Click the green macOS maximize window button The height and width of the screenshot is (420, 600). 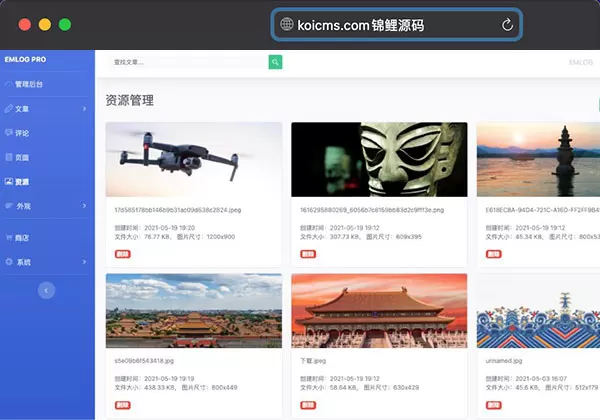pyautogui.click(x=65, y=24)
